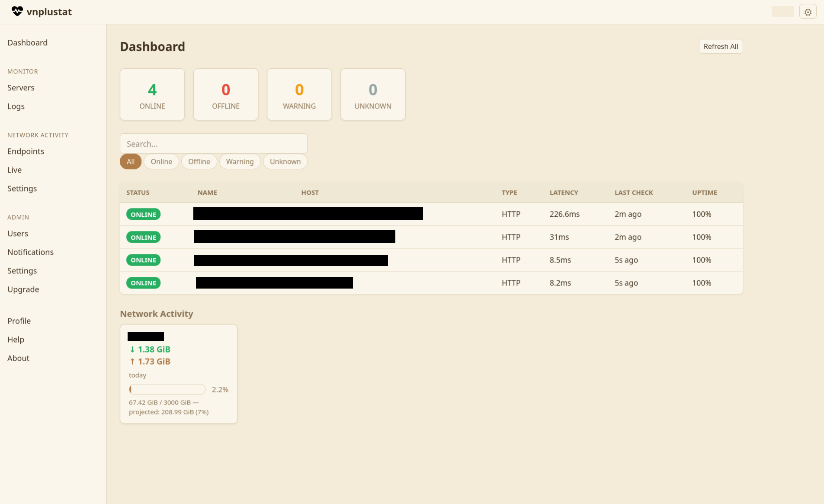
Task: Click the Online count summary card
Action: coord(152,94)
